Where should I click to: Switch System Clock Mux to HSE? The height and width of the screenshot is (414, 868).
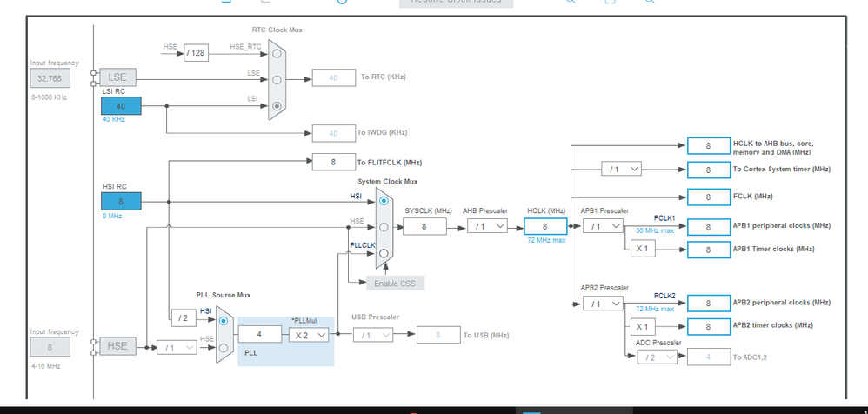(384, 227)
